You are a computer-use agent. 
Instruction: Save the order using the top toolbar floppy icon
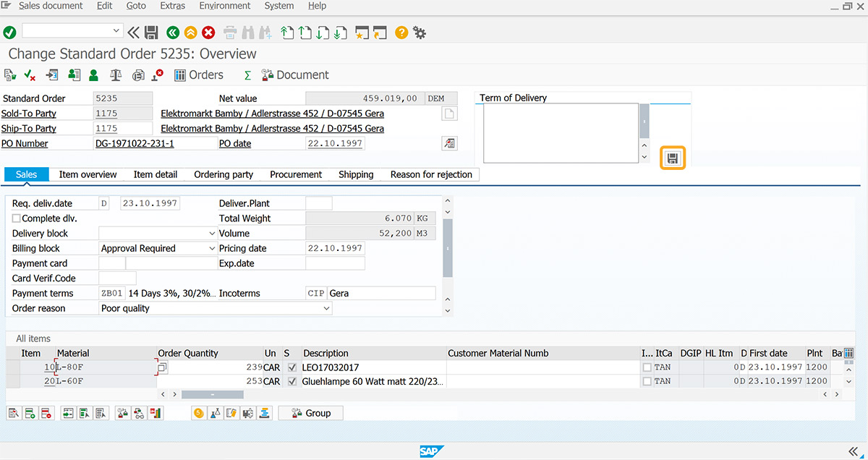[x=151, y=33]
